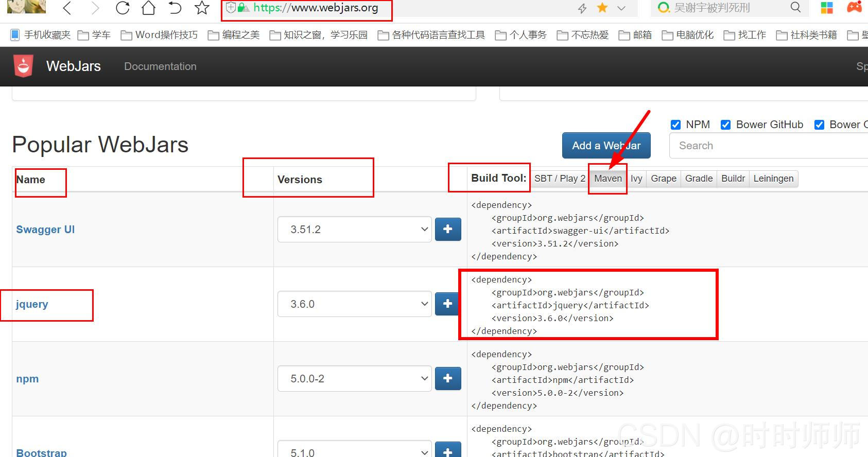The width and height of the screenshot is (868, 457).
Task: Bookmark page with outline star icon
Action: click(202, 8)
